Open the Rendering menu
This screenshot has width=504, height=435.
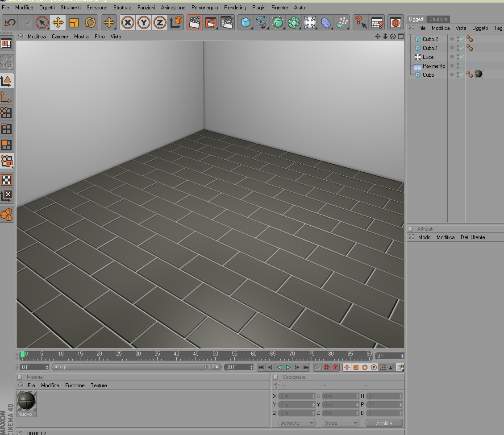235,8
